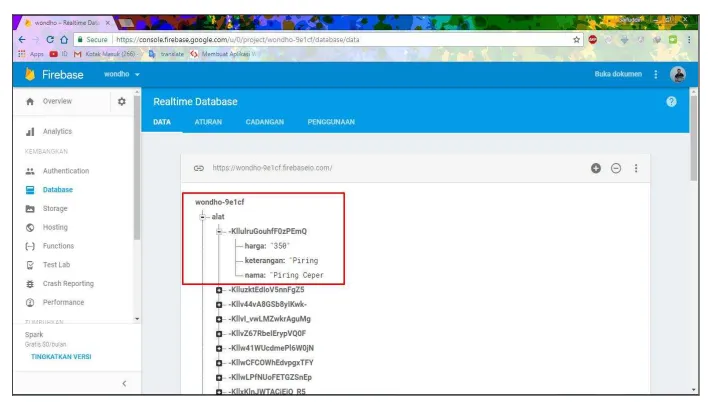Click the keterangan value field
The height and width of the screenshot is (402, 710).
pyautogui.click(x=303, y=260)
